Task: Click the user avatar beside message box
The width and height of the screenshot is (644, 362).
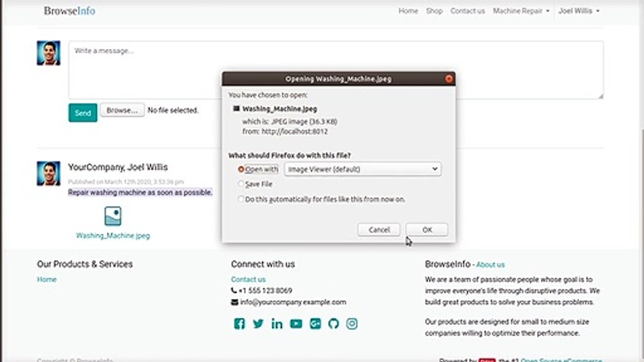Action: pos(48,53)
